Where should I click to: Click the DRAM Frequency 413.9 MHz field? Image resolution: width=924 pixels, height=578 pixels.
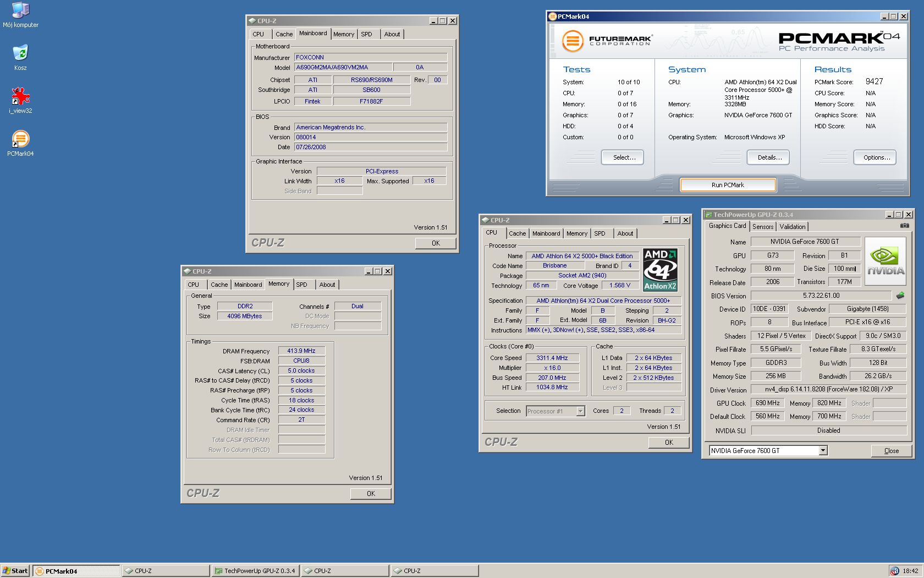pos(301,351)
